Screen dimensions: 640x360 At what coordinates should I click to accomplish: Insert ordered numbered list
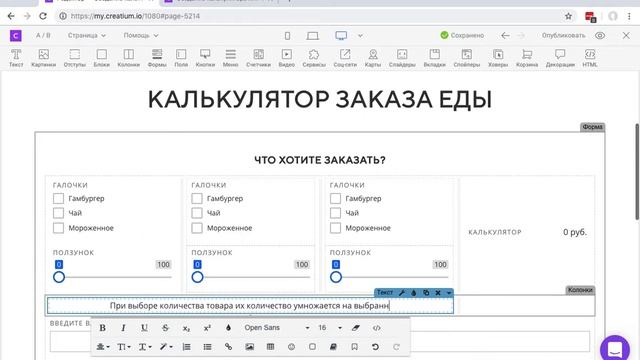(x=187, y=347)
